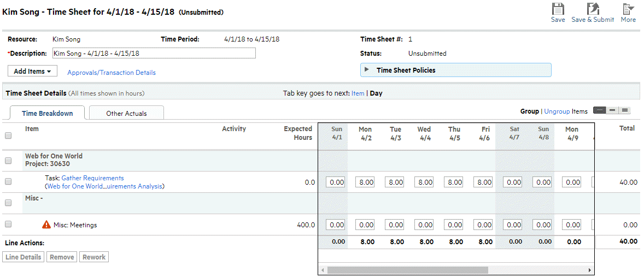Click the Save & Submit icon
The width and height of the screenshot is (644, 277).
coord(593,9)
